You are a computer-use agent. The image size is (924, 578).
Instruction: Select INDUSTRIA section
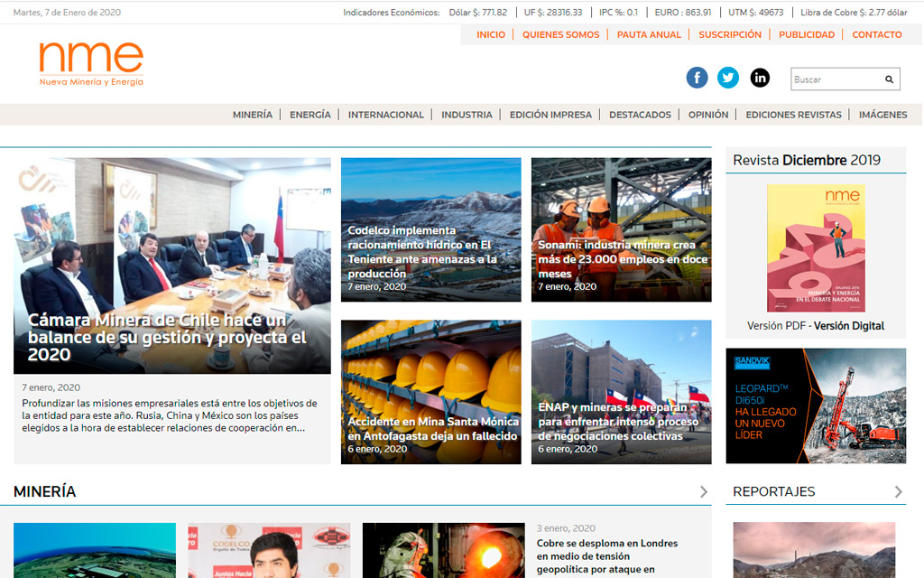(467, 115)
